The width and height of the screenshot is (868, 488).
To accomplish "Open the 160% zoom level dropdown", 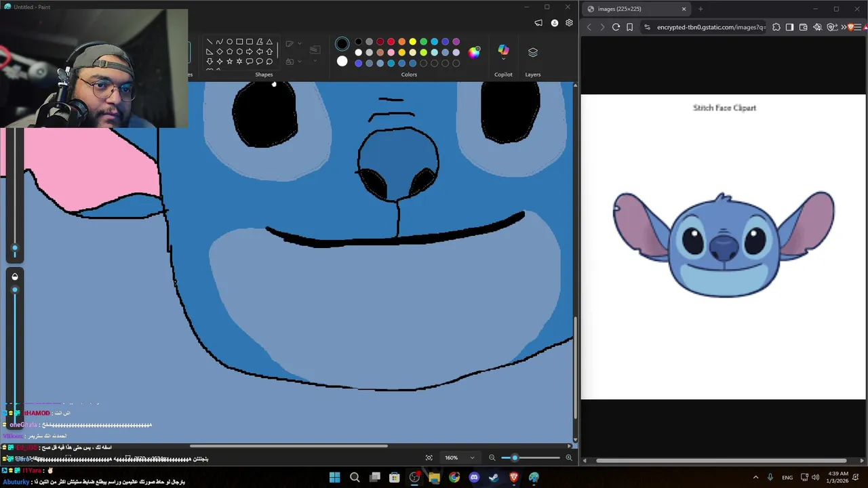I will [459, 458].
